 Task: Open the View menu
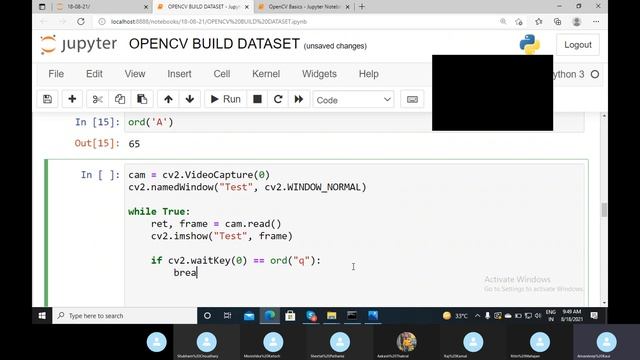tap(135, 74)
